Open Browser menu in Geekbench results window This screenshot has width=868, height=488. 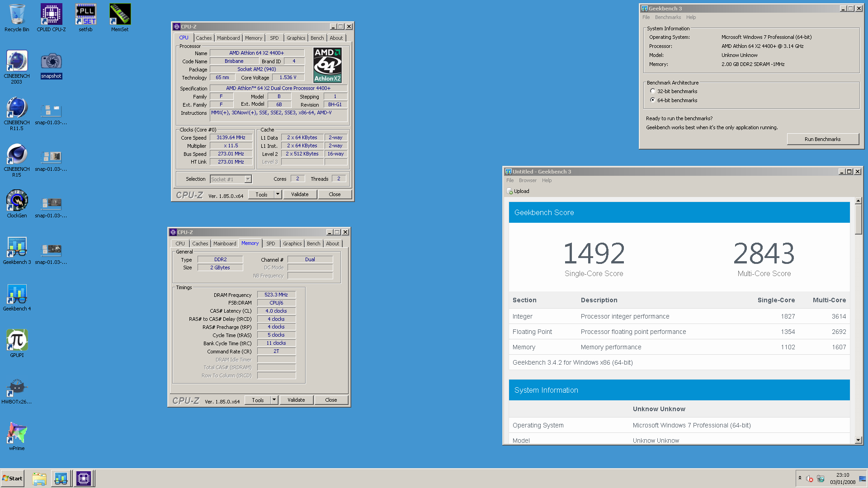pos(528,180)
